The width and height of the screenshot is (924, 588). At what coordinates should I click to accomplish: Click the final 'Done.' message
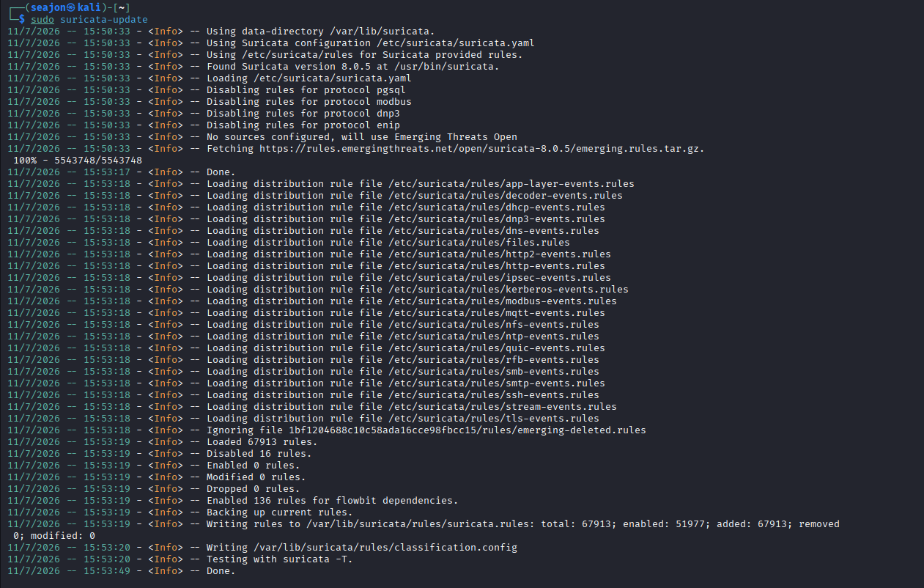tap(221, 570)
